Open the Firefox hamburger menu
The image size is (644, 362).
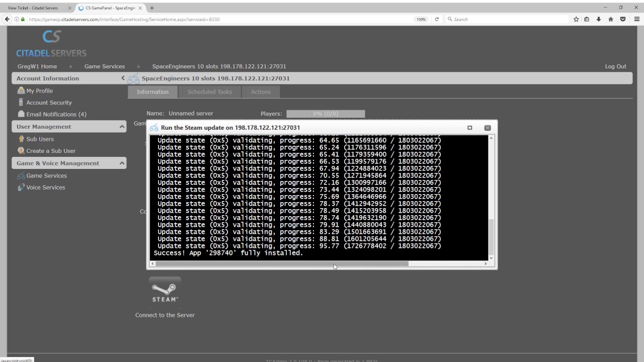637,20
